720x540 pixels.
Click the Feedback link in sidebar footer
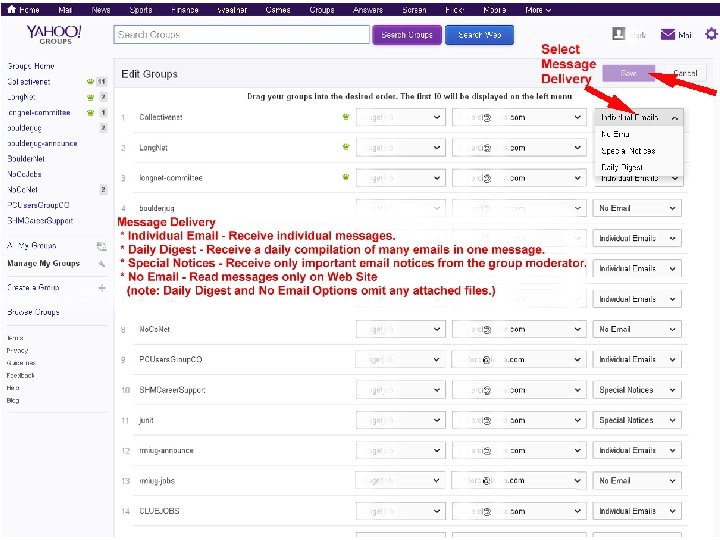click(x=20, y=376)
